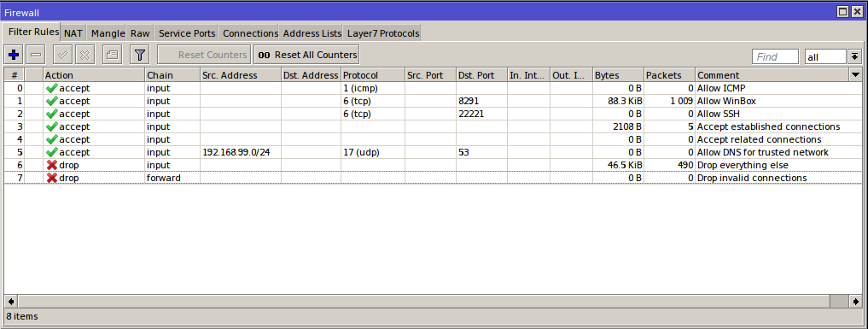The height and width of the screenshot is (329, 868).
Task: Select the drop icon on rule 6
Action: point(51,165)
